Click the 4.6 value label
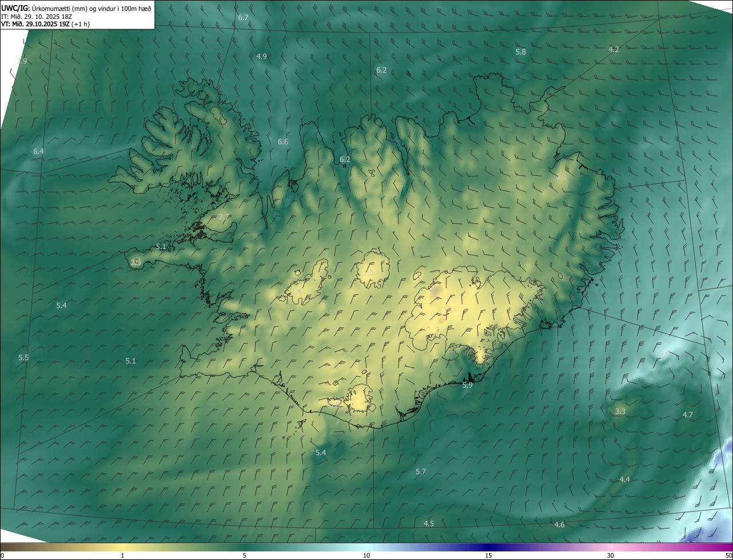 point(559,524)
